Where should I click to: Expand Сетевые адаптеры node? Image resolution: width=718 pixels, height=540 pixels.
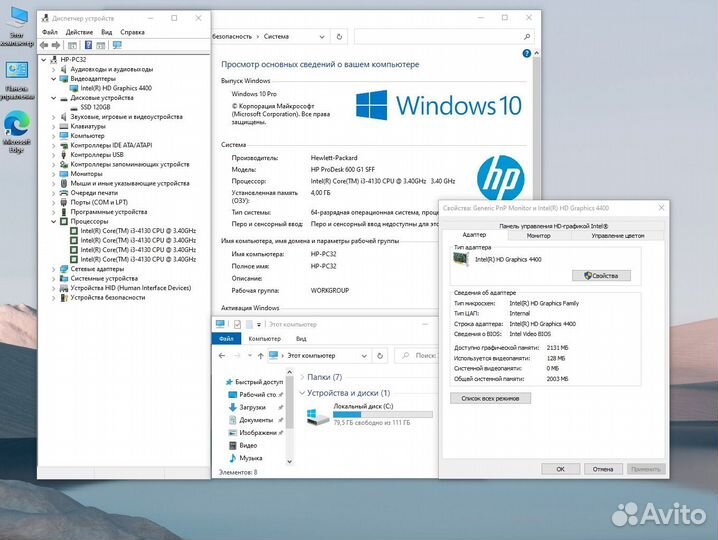pos(54,269)
